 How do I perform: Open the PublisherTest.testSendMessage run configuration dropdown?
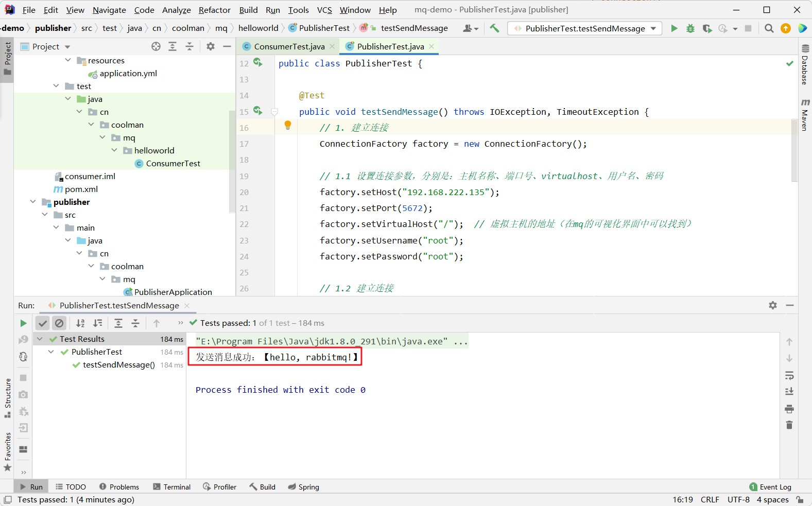pos(585,28)
